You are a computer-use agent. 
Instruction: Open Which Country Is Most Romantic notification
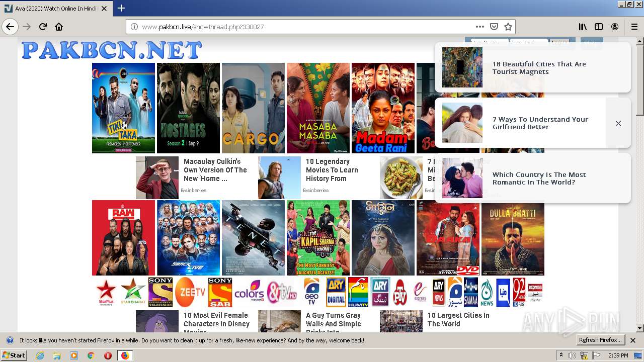pos(532,178)
